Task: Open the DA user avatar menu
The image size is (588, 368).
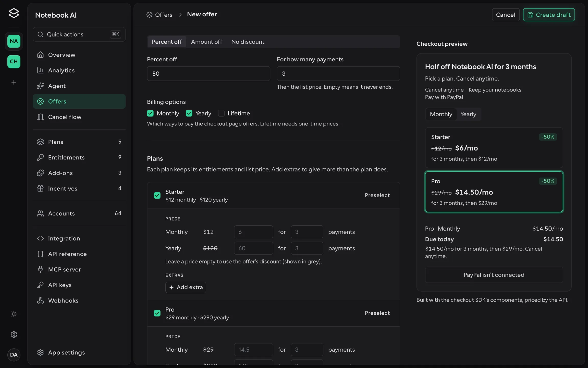Action: (14, 355)
